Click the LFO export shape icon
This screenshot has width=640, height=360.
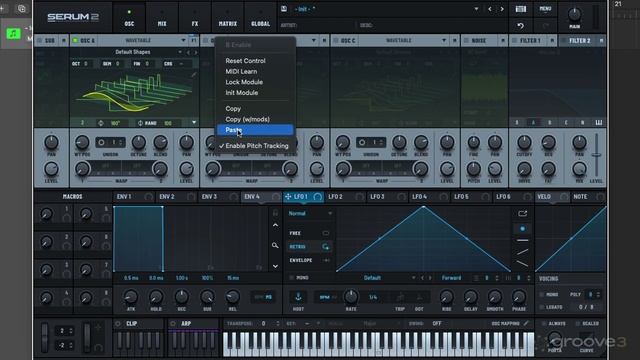coord(522,213)
